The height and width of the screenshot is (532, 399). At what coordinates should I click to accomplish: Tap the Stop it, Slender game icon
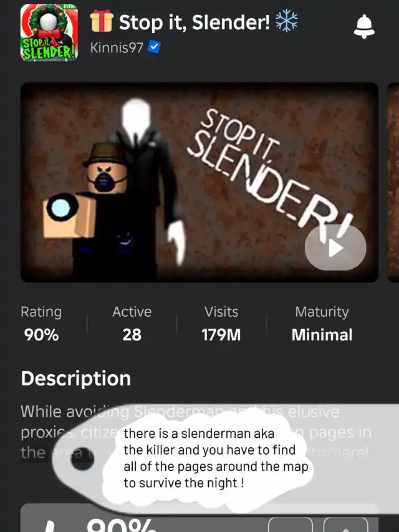click(x=49, y=32)
